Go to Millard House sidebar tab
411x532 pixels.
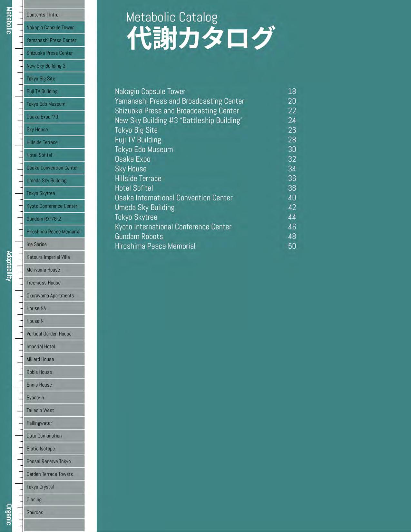point(54,359)
